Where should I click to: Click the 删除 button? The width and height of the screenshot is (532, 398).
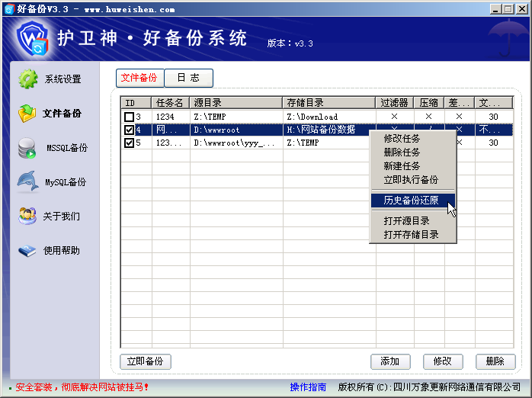(495, 361)
